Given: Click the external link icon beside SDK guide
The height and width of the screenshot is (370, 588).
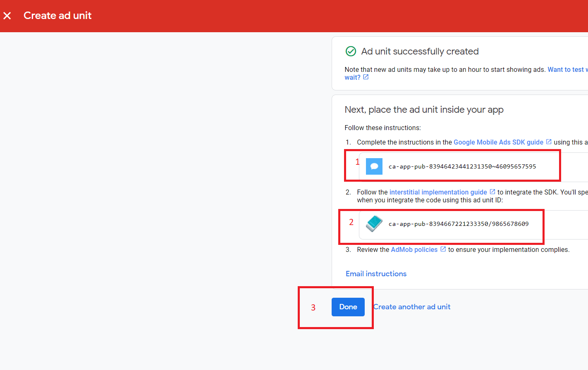Looking at the screenshot, I should coord(549,141).
